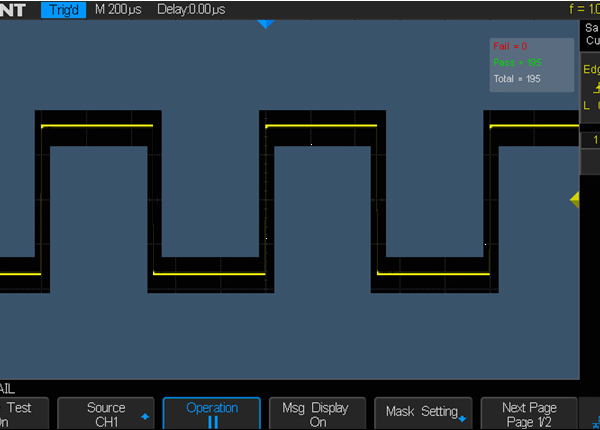Click the Operation pause icon
The width and height of the screenshot is (600, 430).
212,422
